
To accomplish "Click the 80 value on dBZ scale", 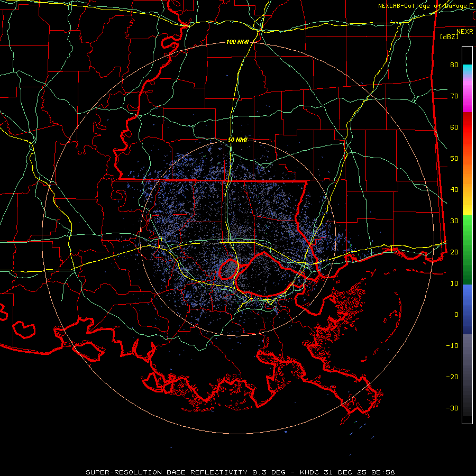I will click(x=454, y=65).
